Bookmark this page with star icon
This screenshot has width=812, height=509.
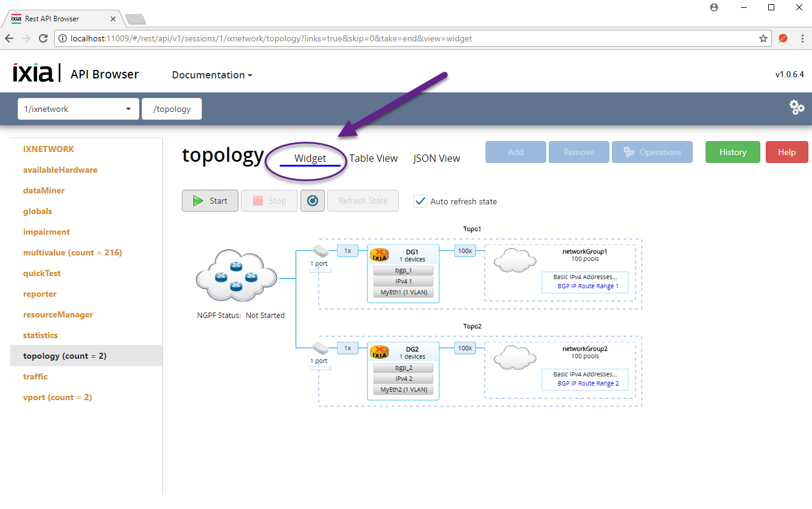point(763,38)
